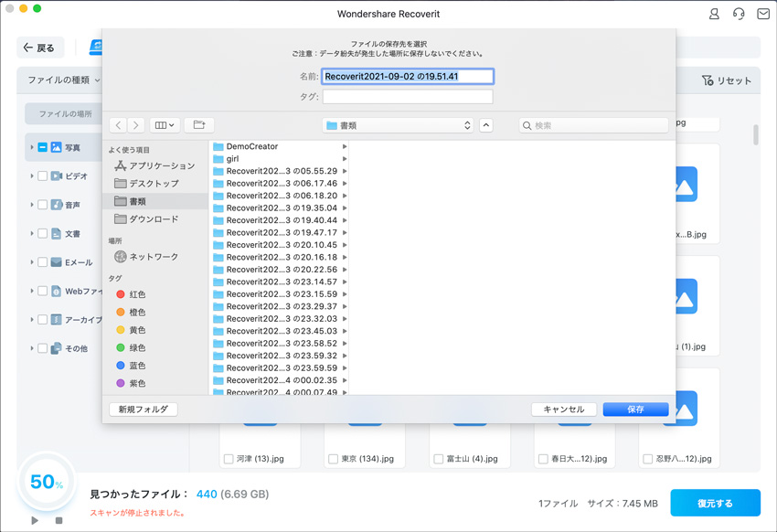Open the ファイルの種類 dropdown

pyautogui.click(x=63, y=80)
